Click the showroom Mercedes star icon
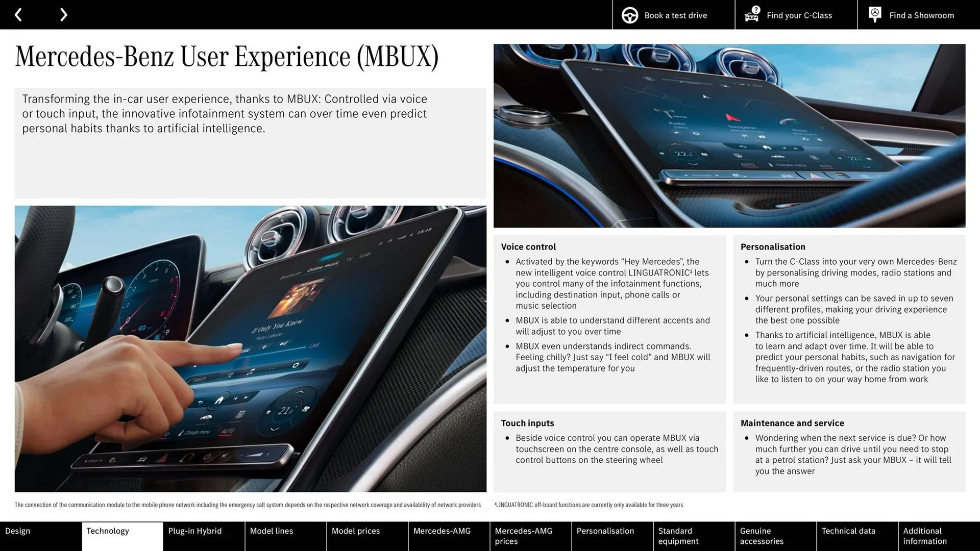 874,15
